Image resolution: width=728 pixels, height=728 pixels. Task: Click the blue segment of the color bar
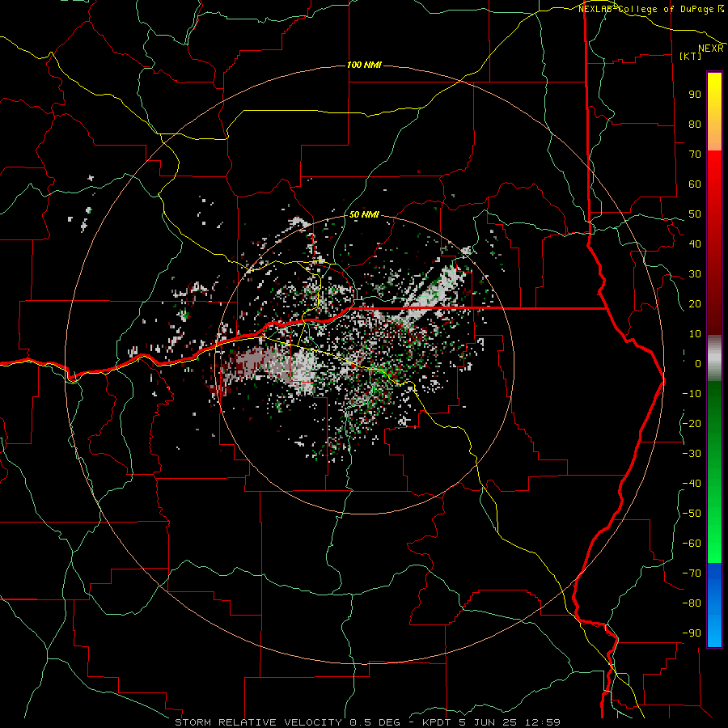coord(714,605)
